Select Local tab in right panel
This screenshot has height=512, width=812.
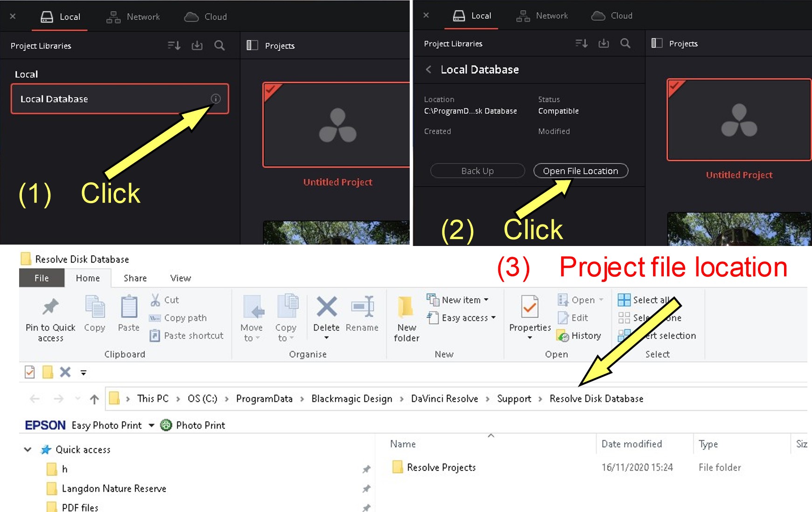point(472,16)
